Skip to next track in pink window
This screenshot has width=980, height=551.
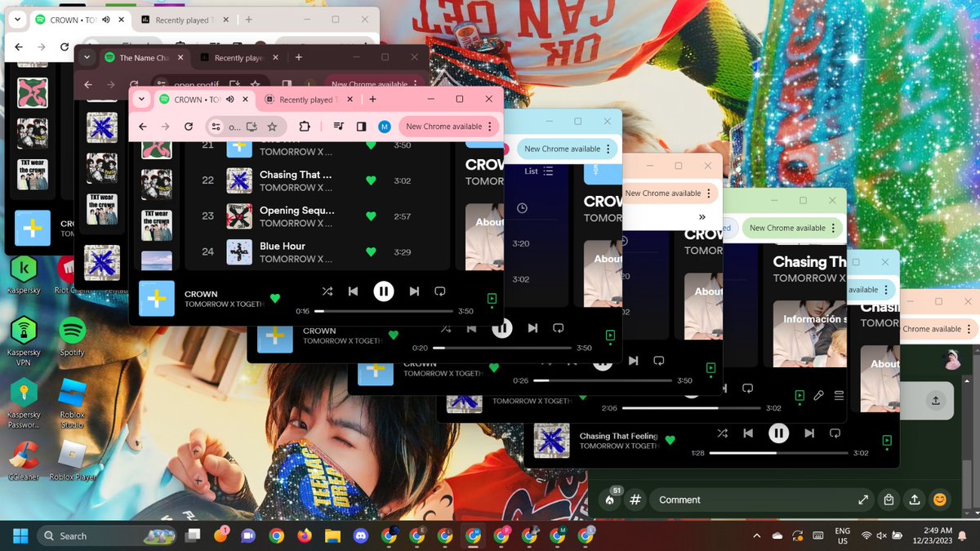pos(414,291)
